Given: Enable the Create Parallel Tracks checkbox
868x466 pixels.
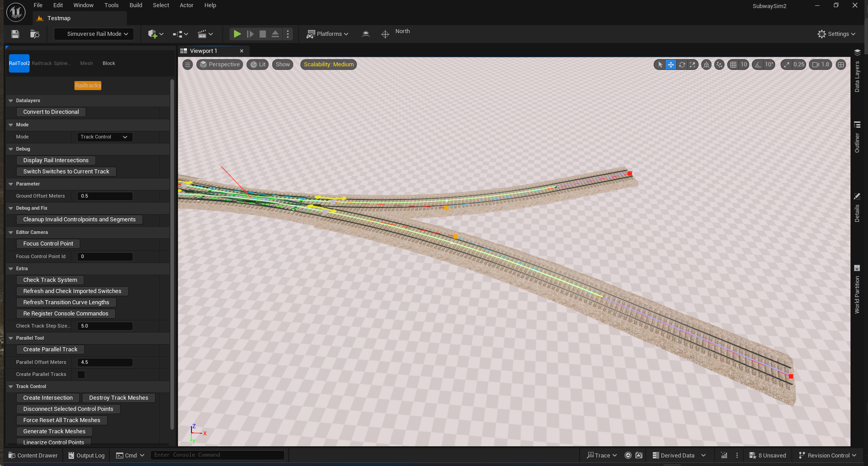Looking at the screenshot, I should 81,375.
